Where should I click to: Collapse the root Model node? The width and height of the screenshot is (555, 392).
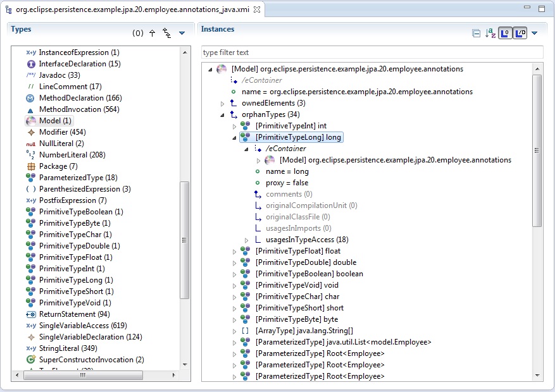click(x=210, y=70)
